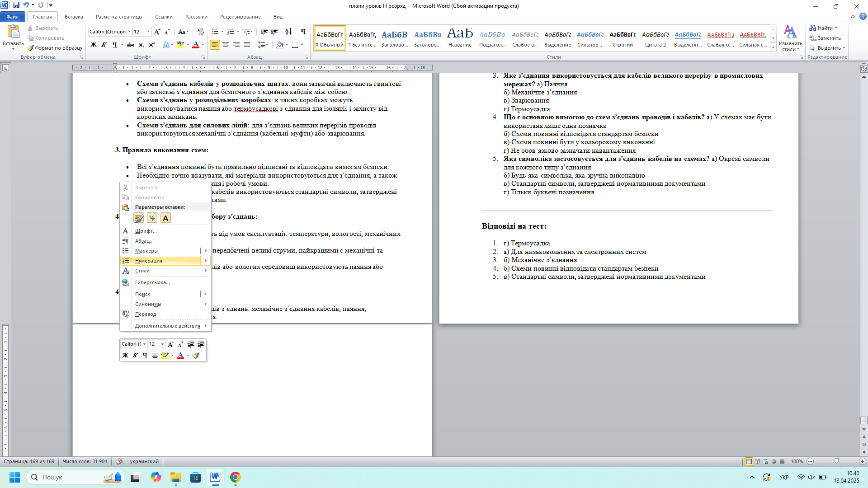
Task: Click Гиперссылка... in context menu
Action: 152,282
